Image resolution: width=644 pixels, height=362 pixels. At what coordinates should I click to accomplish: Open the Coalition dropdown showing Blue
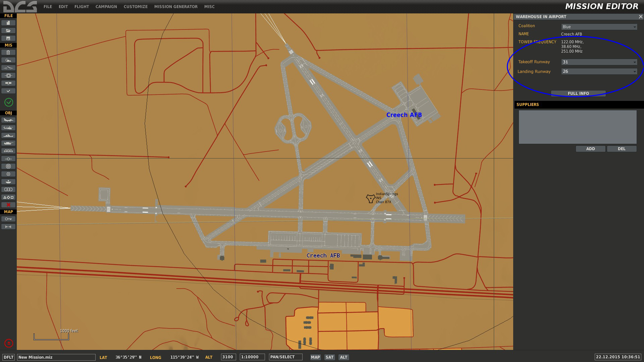[x=599, y=27]
